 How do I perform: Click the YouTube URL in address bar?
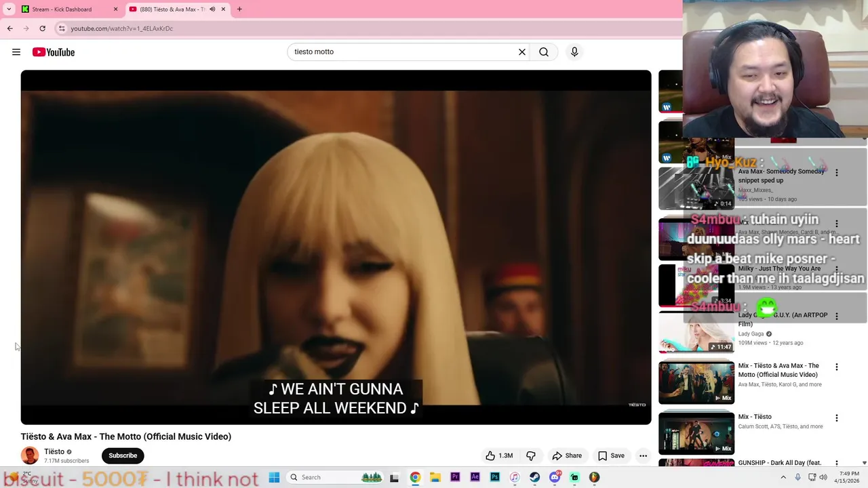tap(122, 28)
